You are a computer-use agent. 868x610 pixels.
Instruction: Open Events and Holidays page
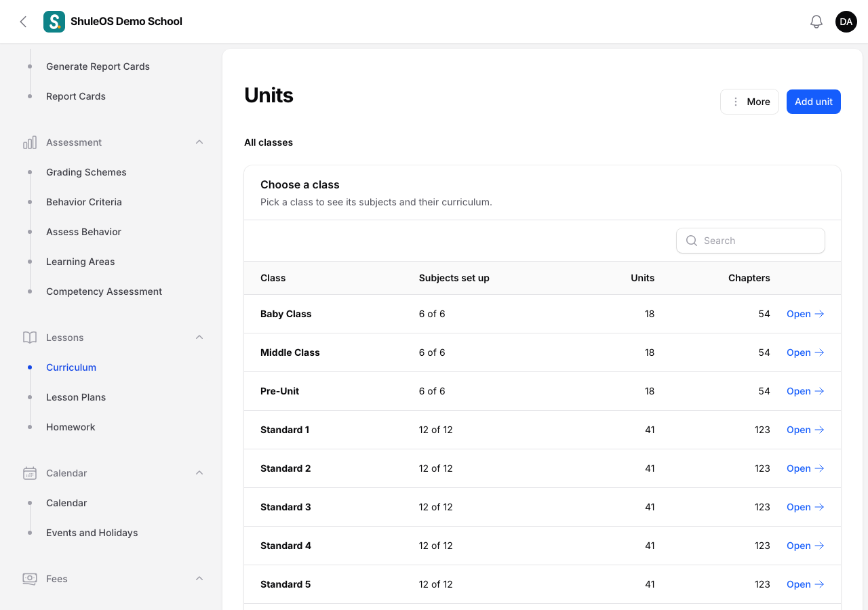(x=92, y=533)
